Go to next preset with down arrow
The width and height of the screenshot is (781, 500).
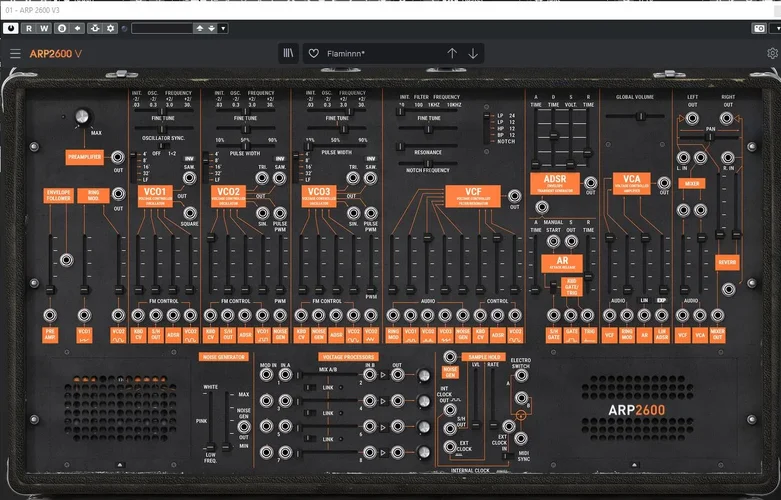(x=473, y=53)
